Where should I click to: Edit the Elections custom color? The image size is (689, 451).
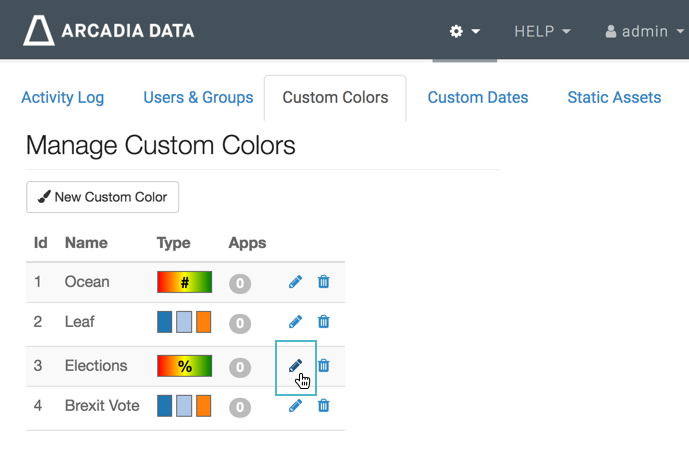click(295, 366)
